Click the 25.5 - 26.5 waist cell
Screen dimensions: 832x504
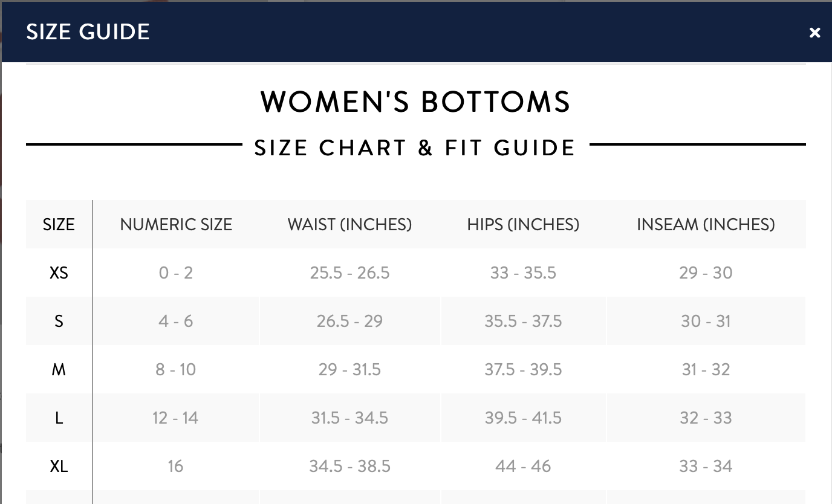(x=349, y=273)
